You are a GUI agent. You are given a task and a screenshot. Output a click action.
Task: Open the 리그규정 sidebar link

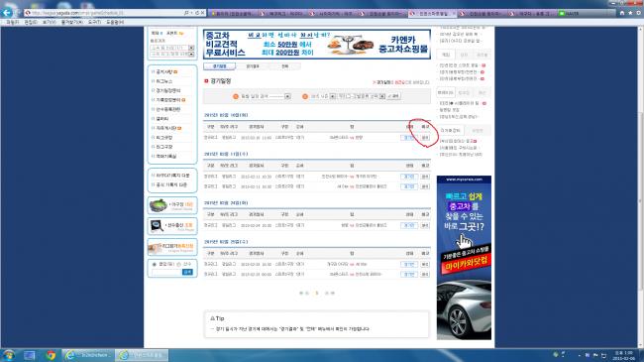tap(163, 138)
